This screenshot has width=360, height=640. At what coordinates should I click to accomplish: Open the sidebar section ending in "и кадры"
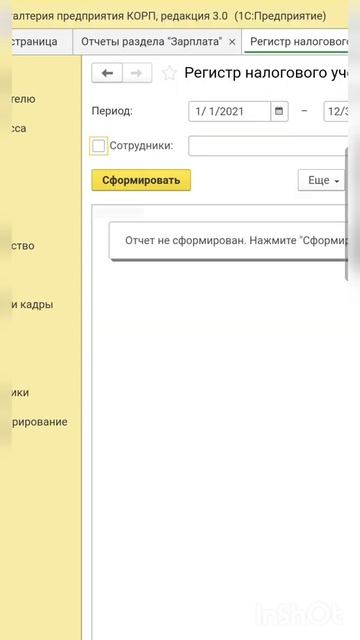point(32,304)
